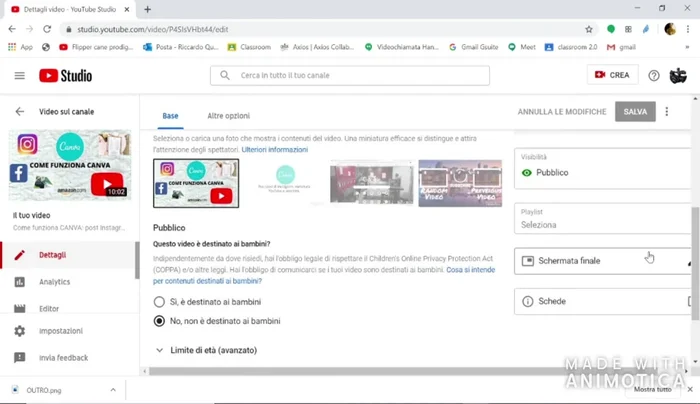The height and width of the screenshot is (404, 700).
Task: Click the Editor clapperboard icon
Action: tap(20, 308)
